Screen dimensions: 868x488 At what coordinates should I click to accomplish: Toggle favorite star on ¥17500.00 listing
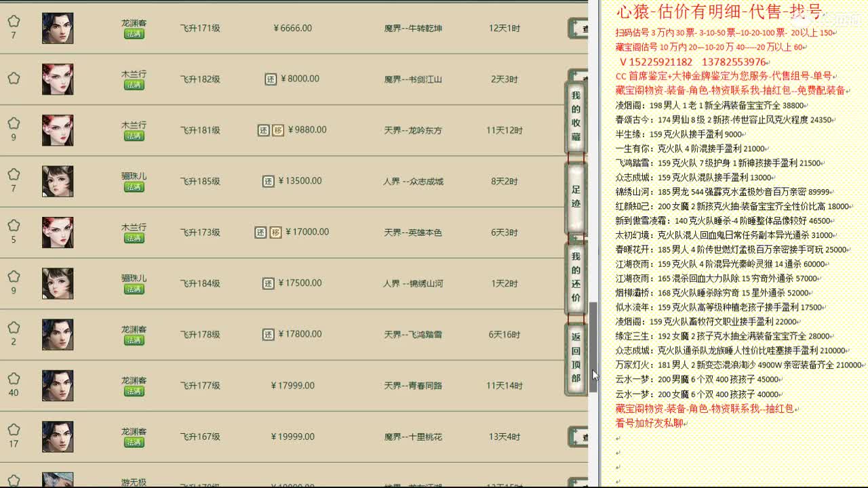(14, 277)
